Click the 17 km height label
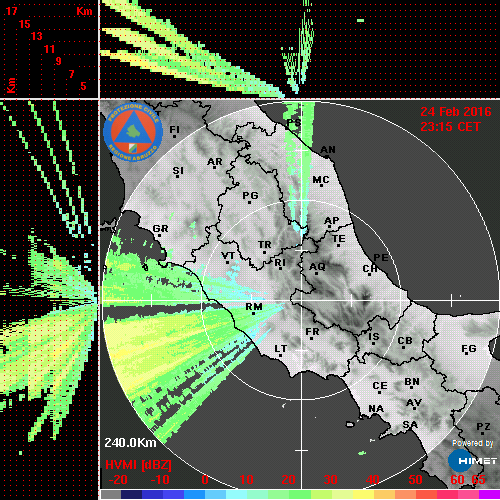The height and width of the screenshot is (500, 500). tap(11, 11)
